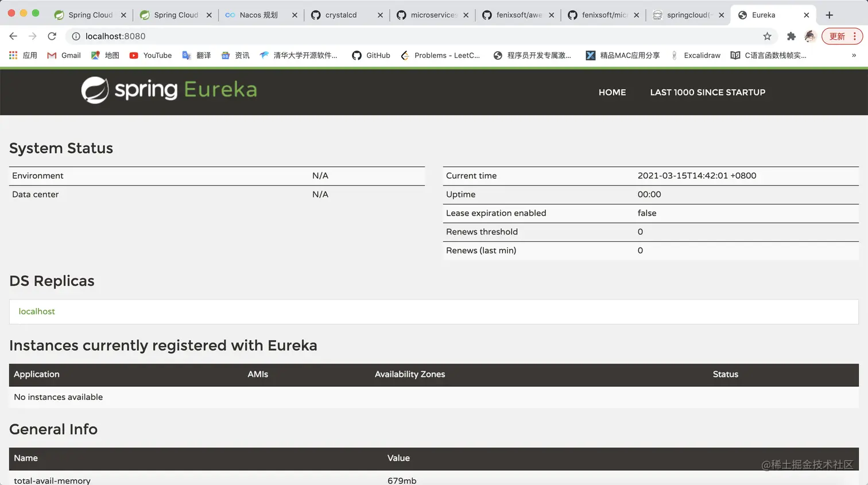
Task: Click the Availability Zones column header
Action: [410, 374]
